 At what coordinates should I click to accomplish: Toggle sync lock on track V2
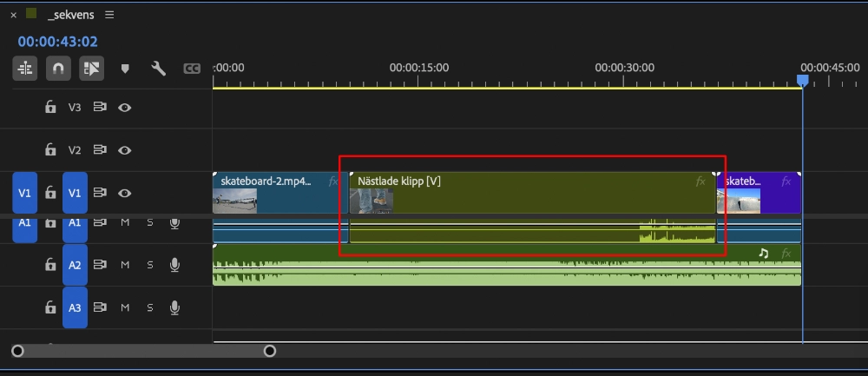[x=100, y=149]
